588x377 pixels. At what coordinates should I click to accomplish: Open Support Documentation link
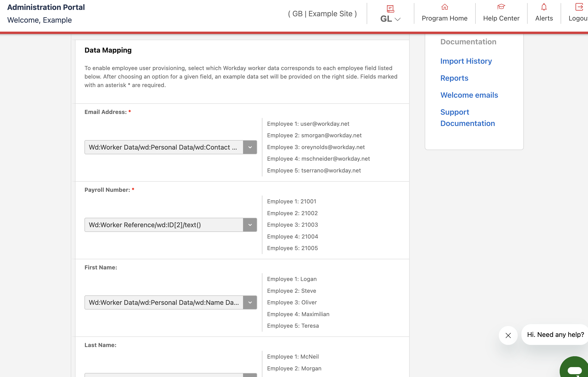click(467, 117)
